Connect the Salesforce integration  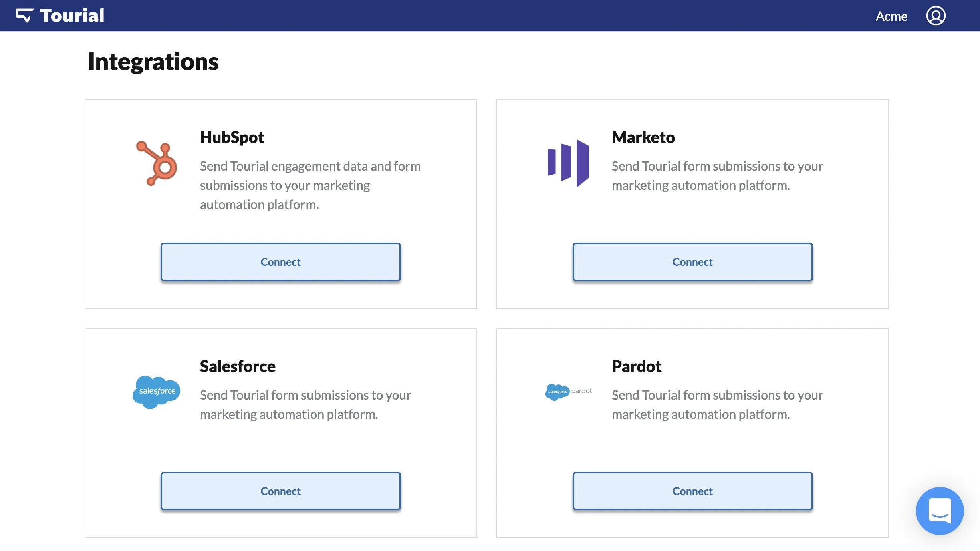[x=281, y=491]
